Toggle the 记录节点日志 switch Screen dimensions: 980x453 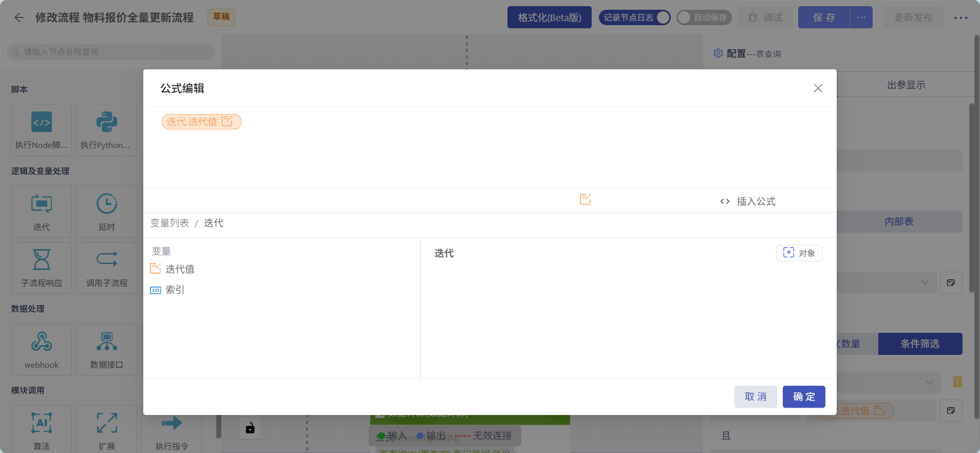click(635, 17)
